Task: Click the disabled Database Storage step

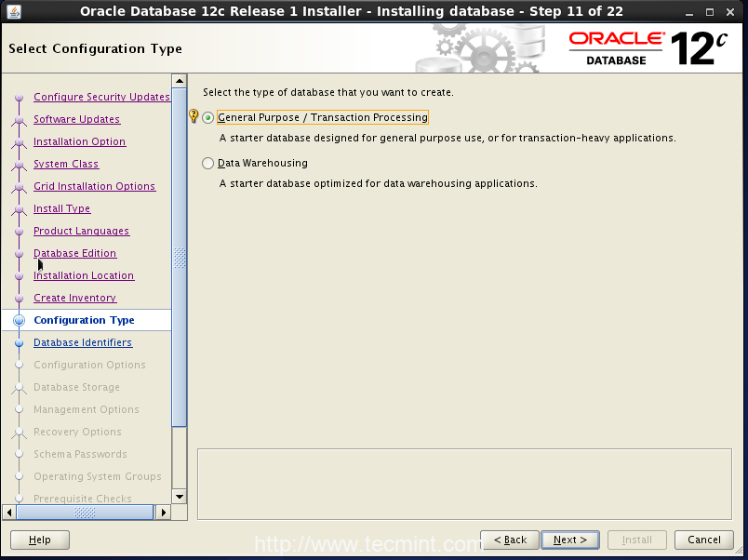Action: click(x=76, y=387)
